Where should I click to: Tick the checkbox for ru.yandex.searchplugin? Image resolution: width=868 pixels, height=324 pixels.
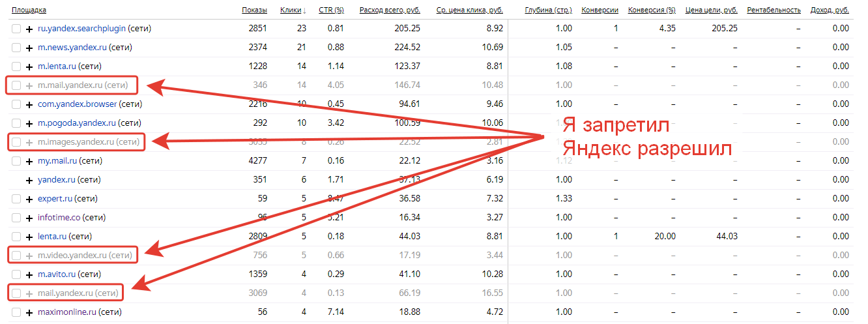click(x=16, y=29)
